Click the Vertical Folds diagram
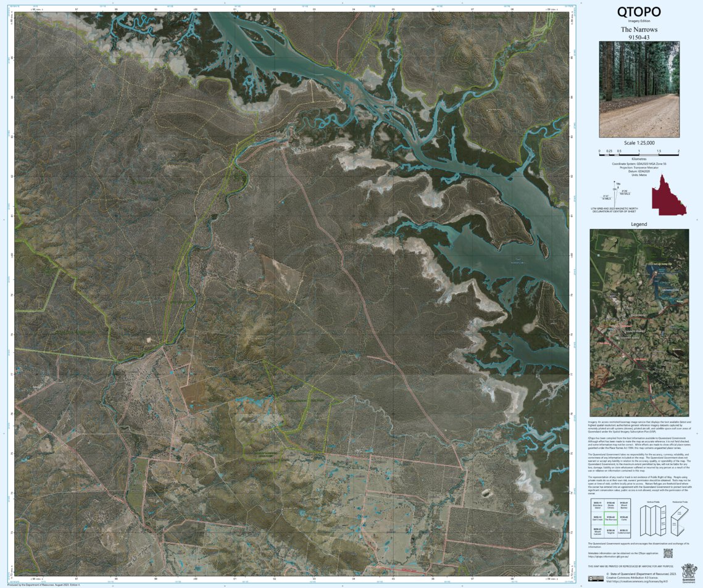Screen dimensions: 703x588 pyautogui.click(x=653, y=520)
